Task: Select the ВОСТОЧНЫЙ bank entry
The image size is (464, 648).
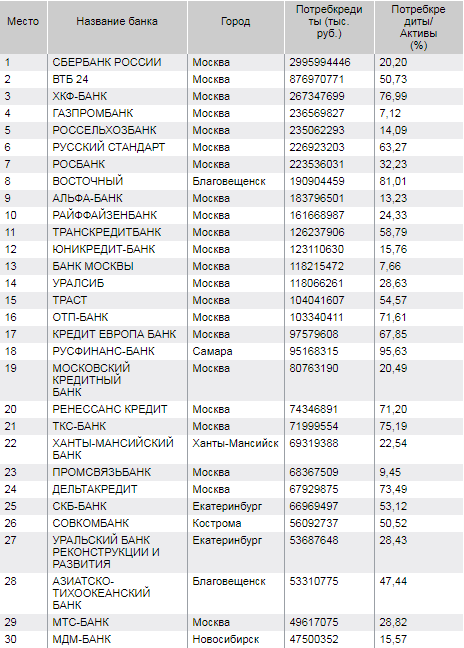Action: 88,181
